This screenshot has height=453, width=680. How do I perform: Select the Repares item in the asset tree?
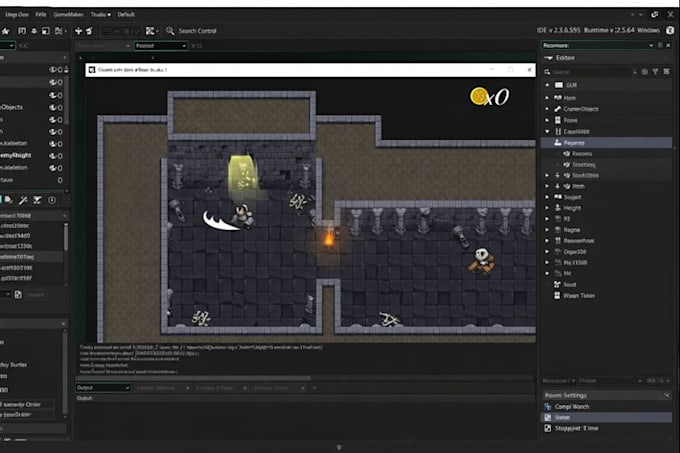click(606, 143)
